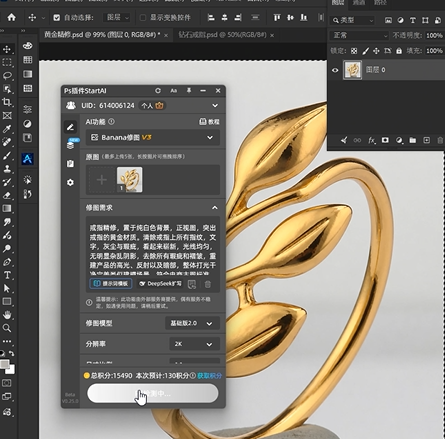This screenshot has width=445, height=439.
Task: Add a layer mask from Layers panel
Action: [385, 140]
